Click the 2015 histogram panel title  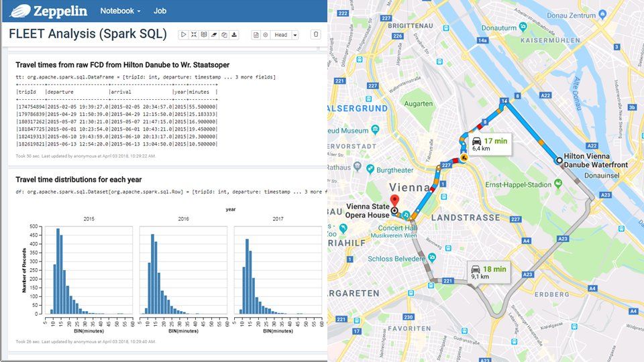click(x=89, y=219)
